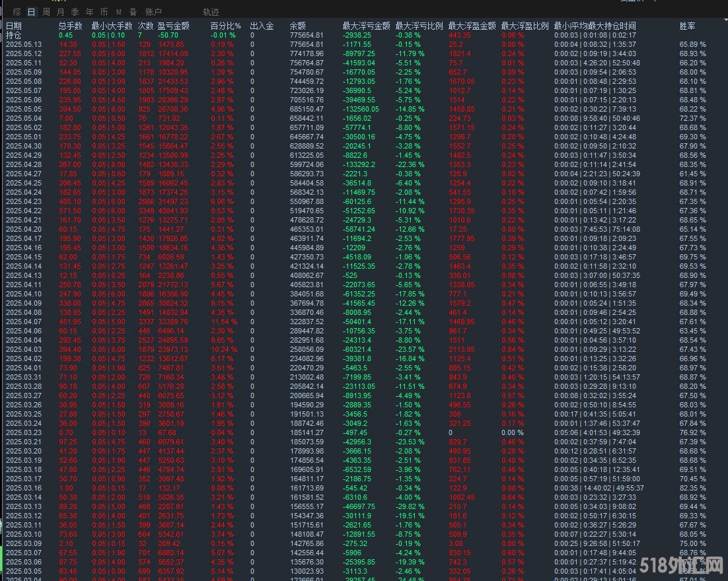This screenshot has height=581, width=728.
Task: Switch to the 币 currency tab
Action: 104,12
